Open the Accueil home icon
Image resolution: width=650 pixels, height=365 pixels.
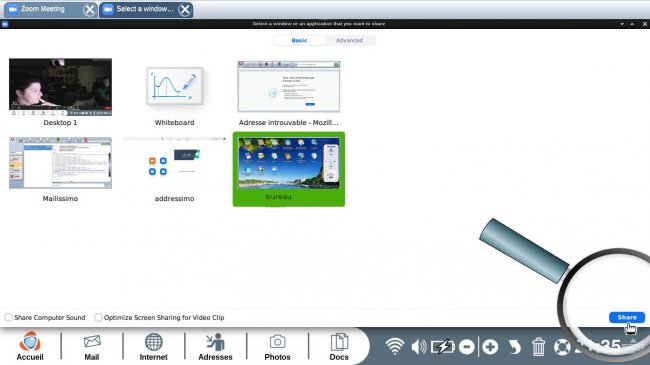(30, 346)
